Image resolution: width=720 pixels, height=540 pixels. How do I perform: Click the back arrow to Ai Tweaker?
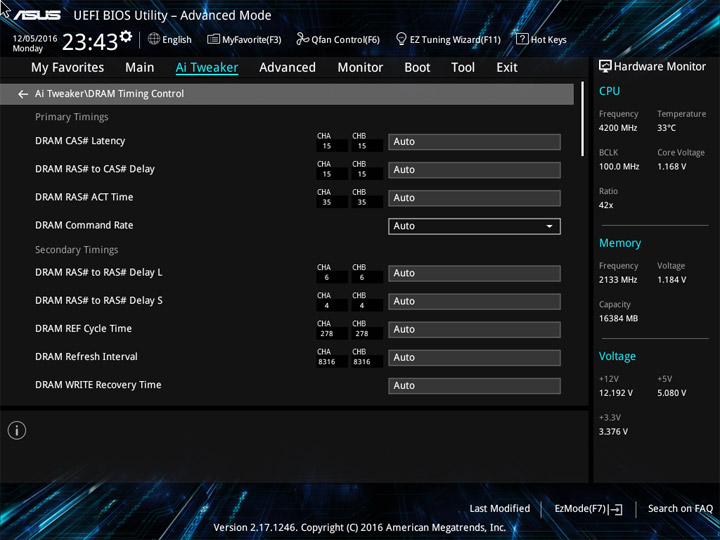[22, 94]
